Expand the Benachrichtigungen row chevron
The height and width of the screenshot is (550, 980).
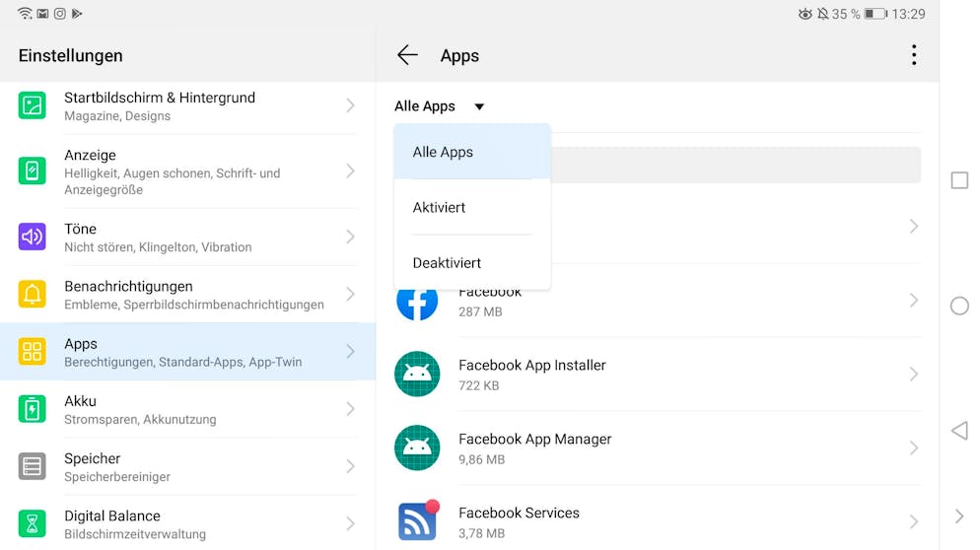tap(351, 294)
